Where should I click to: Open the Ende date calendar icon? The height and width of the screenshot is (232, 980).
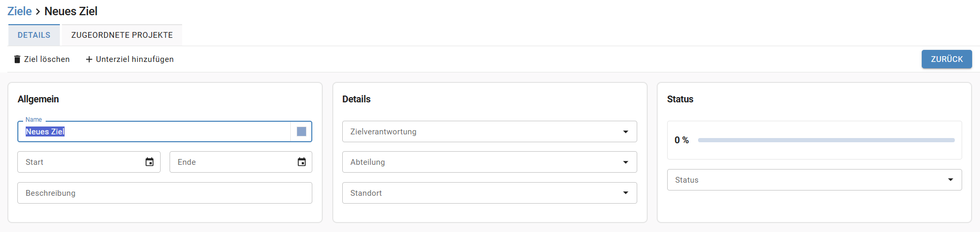coord(302,162)
